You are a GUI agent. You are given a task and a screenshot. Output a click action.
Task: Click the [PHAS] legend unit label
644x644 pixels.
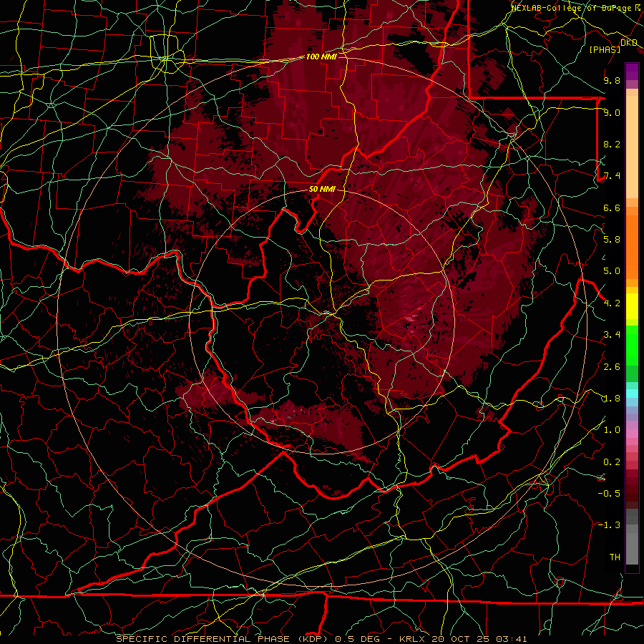[x=605, y=49]
